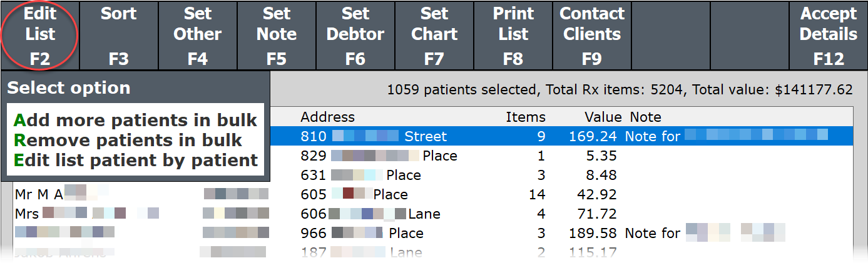
Task: Select the Set Debtor F6 button
Action: tap(355, 35)
